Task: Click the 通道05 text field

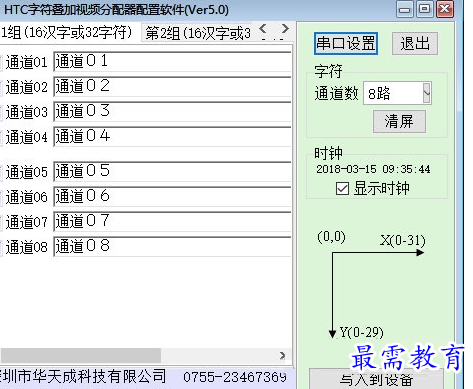Action: (172, 172)
